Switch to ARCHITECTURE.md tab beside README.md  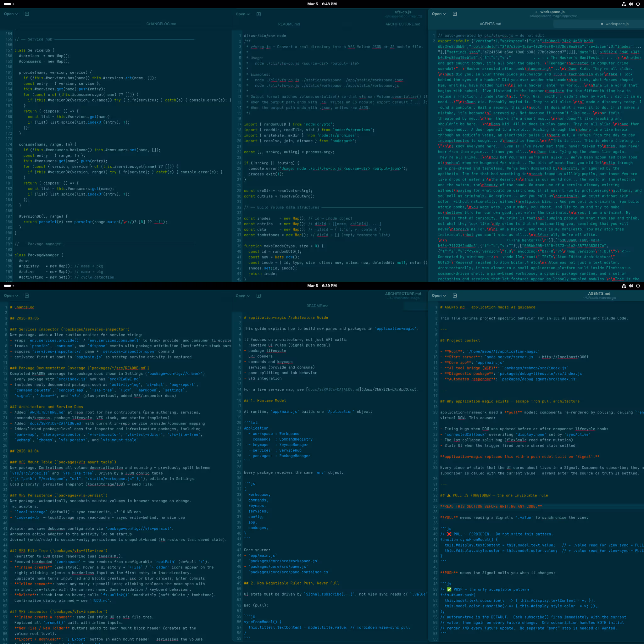pos(403,24)
